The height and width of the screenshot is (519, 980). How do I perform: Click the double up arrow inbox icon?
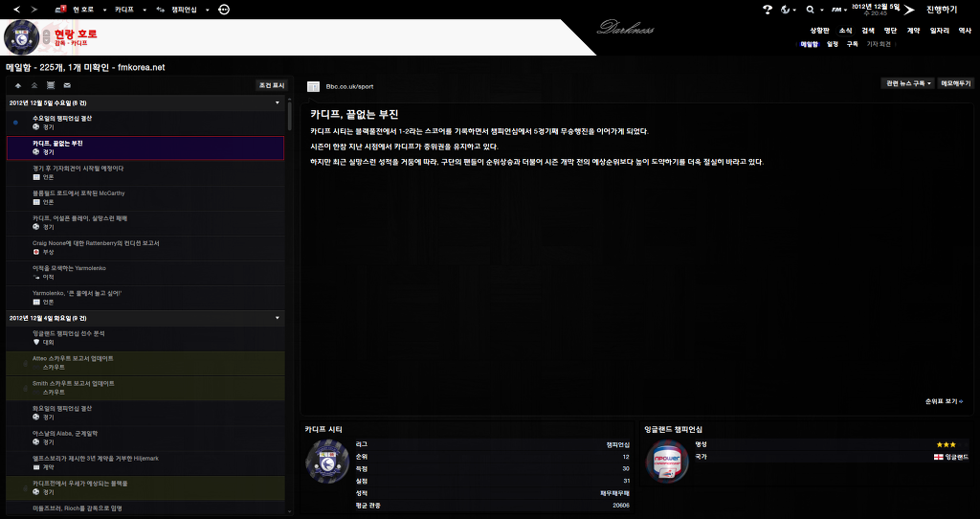34,85
